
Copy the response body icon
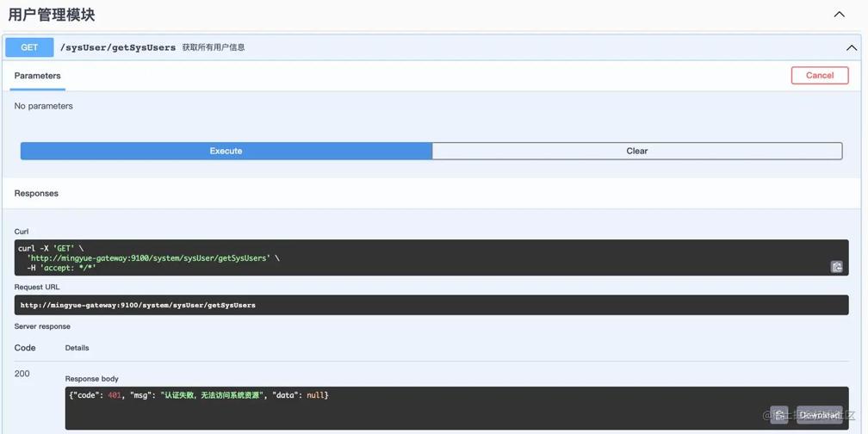coord(779,415)
